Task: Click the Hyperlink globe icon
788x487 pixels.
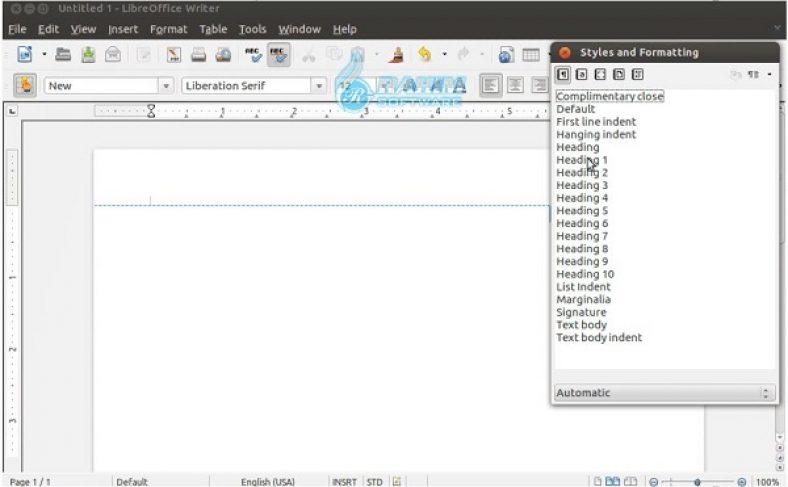Action: 506,54
